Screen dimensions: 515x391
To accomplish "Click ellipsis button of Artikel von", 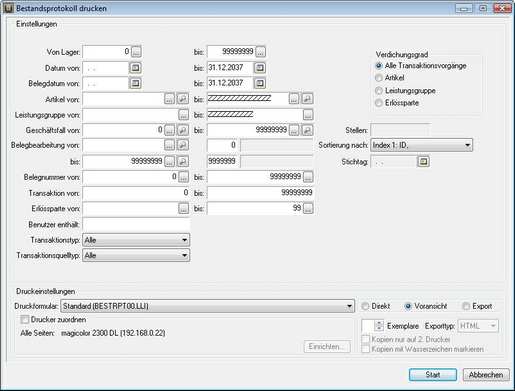I will 170,99.
